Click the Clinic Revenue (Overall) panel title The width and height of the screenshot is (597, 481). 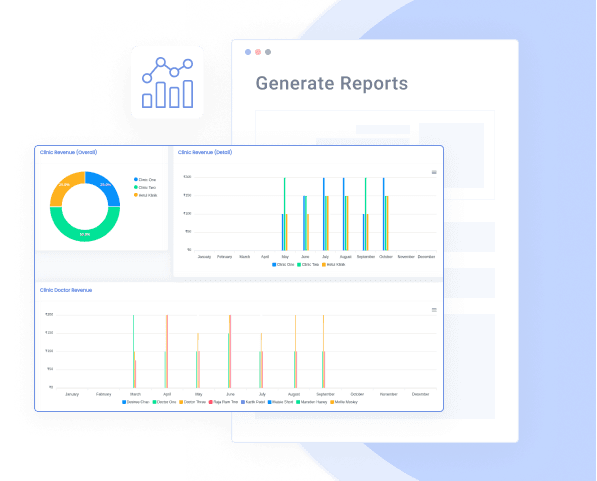(69, 152)
